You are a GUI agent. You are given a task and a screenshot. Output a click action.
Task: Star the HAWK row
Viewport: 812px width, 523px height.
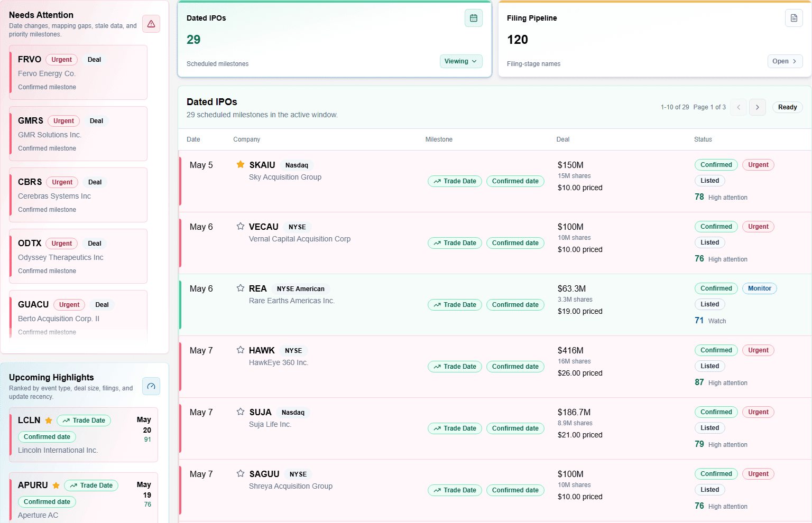pos(241,350)
